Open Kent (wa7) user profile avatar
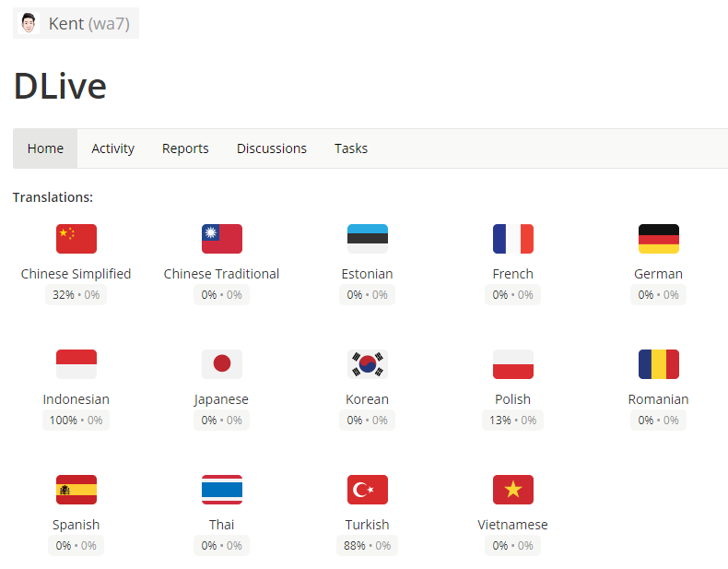This screenshot has width=728, height=569. click(x=29, y=23)
